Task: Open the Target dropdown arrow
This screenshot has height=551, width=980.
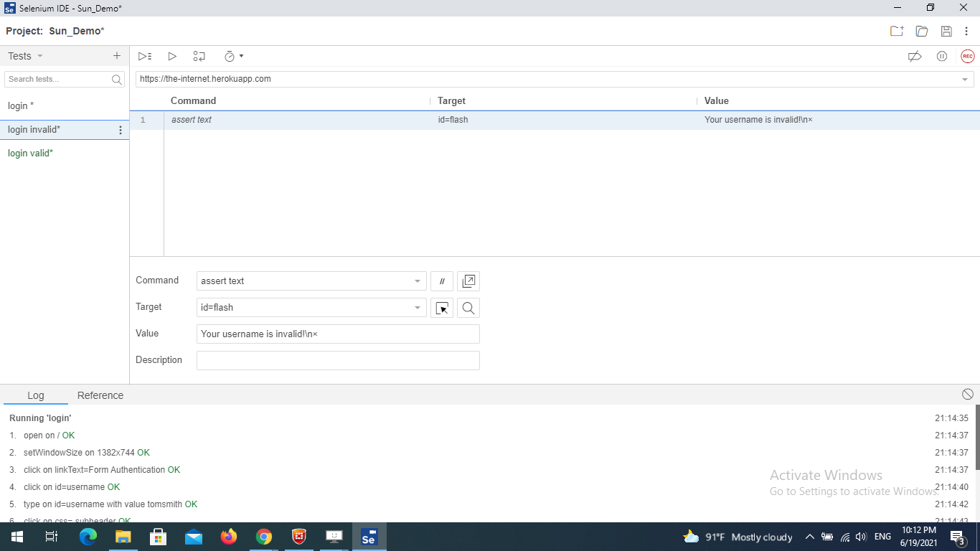Action: tap(418, 308)
